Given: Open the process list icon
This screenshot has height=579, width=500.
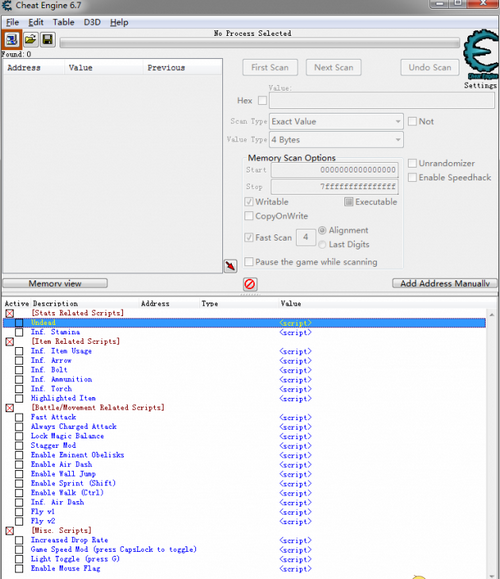Looking at the screenshot, I should (11, 39).
